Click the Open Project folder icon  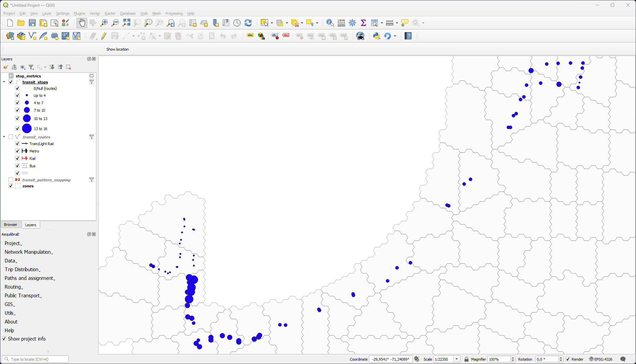(21, 23)
